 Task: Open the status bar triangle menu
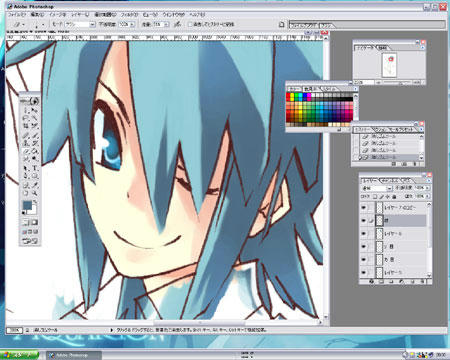[x=112, y=330]
